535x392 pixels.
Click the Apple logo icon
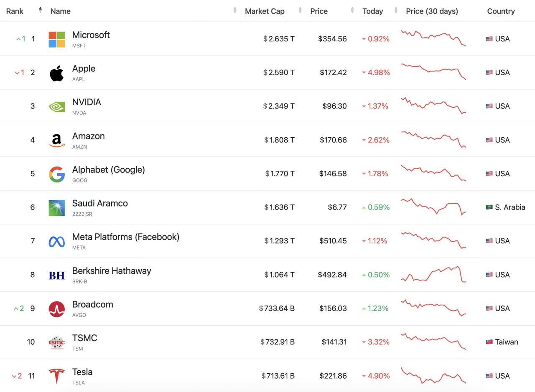tap(56, 73)
